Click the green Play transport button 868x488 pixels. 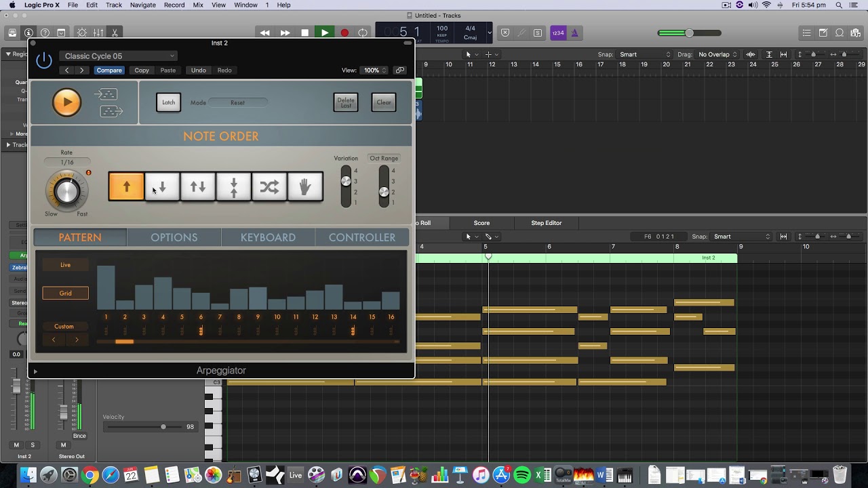point(324,33)
